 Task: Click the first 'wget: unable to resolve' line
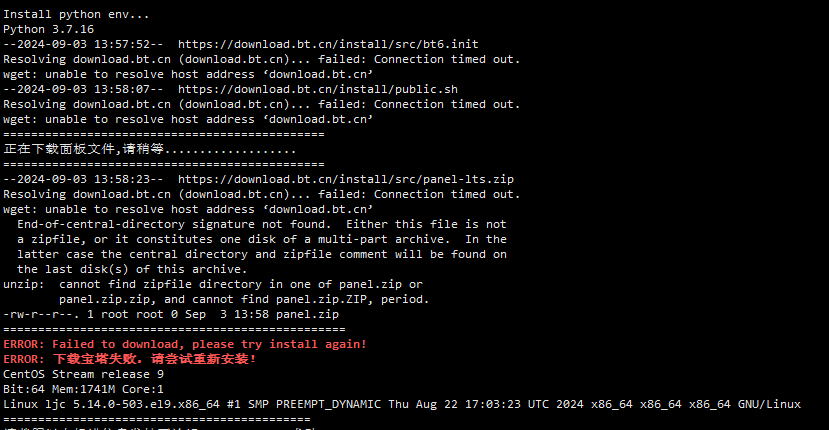tap(188, 74)
